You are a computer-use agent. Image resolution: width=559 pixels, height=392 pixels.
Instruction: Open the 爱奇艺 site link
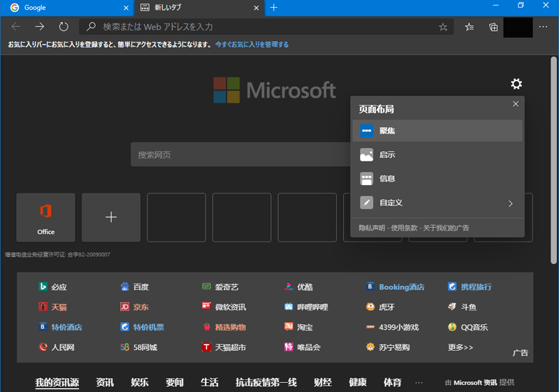220,287
